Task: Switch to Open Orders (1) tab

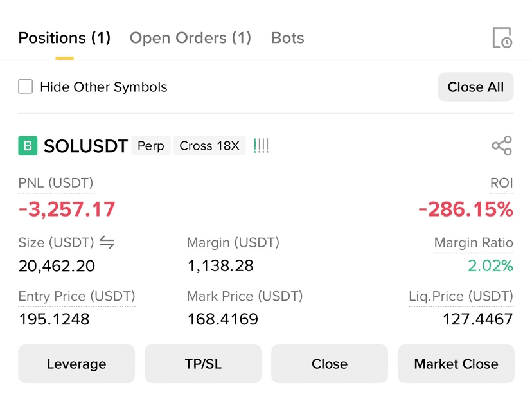Action: pyautogui.click(x=190, y=38)
